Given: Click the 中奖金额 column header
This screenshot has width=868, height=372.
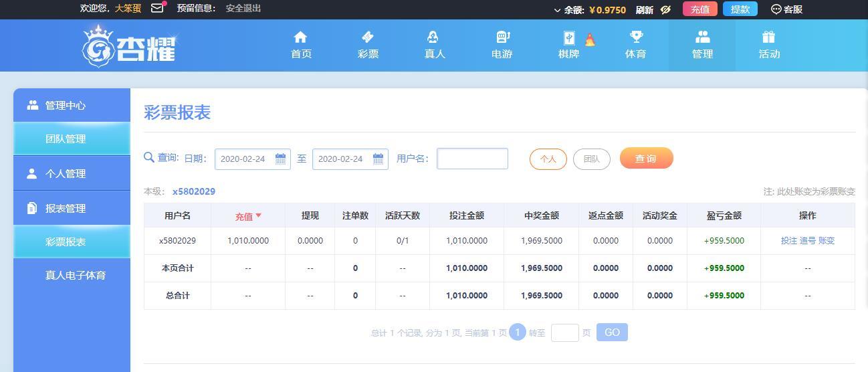Looking at the screenshot, I should 542,215.
